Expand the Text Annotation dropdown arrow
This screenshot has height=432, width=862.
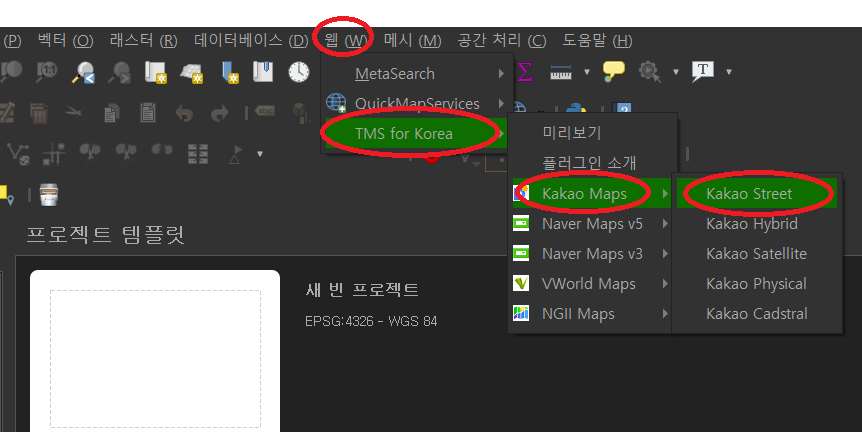729,72
